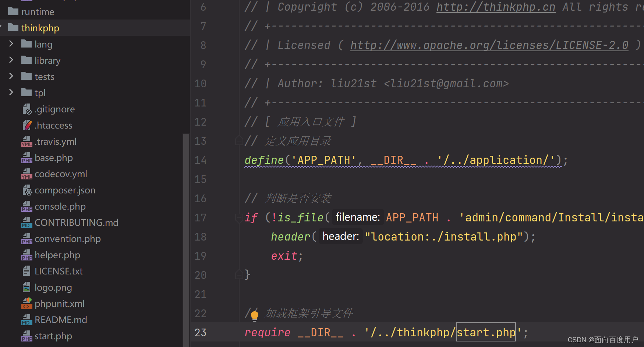Click the .travis.yml YML icon
This screenshot has width=644, height=347.
(27, 141)
